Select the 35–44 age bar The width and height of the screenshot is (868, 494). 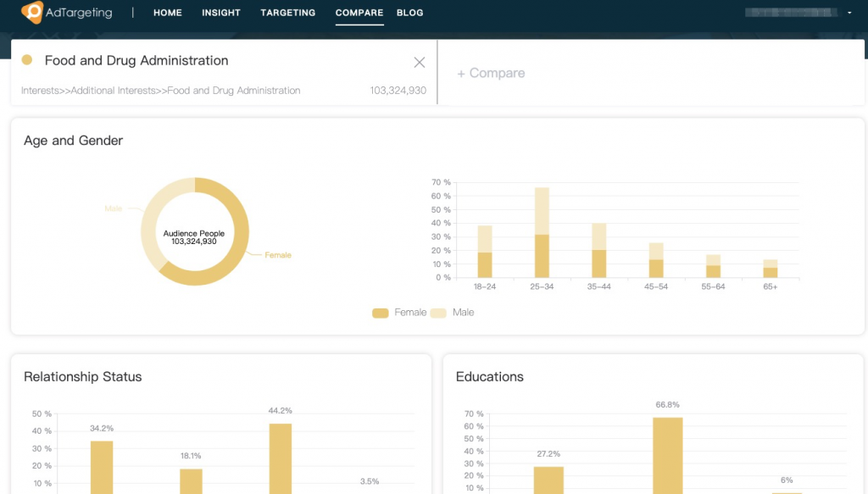599,250
